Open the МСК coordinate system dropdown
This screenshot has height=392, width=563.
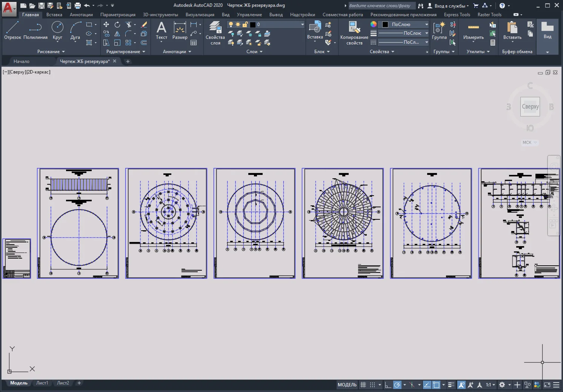(x=529, y=142)
